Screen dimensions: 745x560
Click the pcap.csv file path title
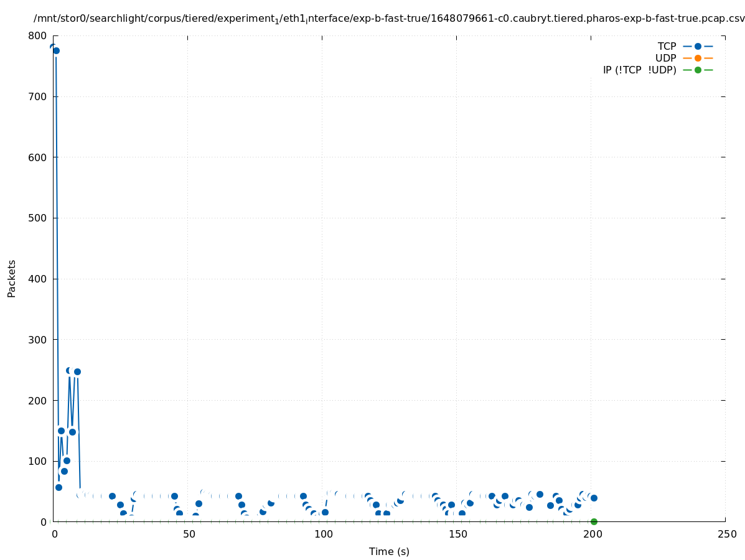click(389, 19)
